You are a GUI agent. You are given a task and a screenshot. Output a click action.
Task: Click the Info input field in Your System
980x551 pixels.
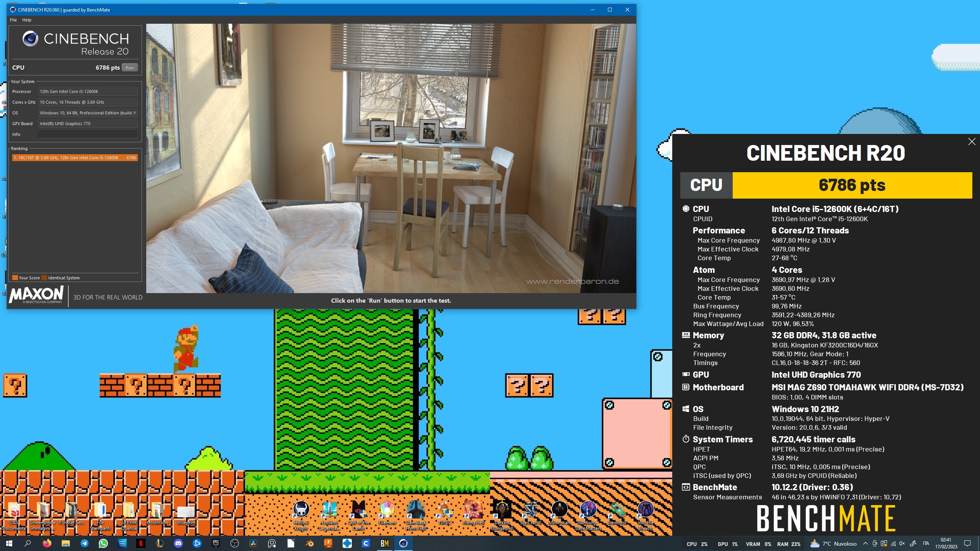(x=88, y=134)
